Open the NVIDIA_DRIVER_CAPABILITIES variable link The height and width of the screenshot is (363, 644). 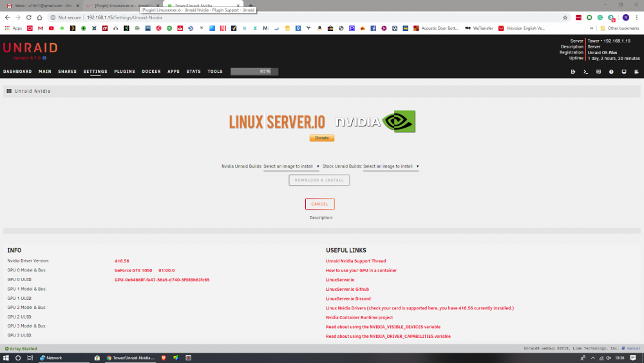coord(388,337)
